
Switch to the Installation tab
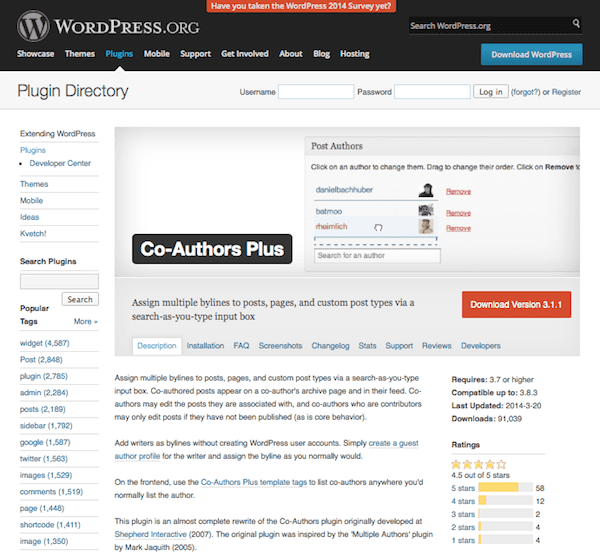pos(205,346)
